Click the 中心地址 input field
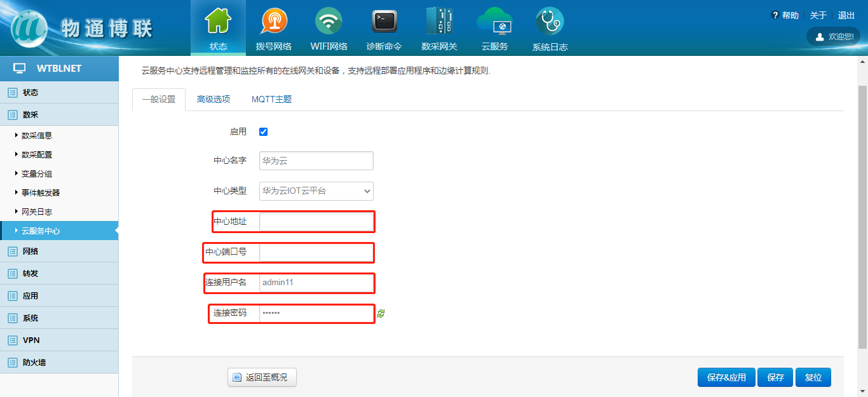 tap(316, 222)
